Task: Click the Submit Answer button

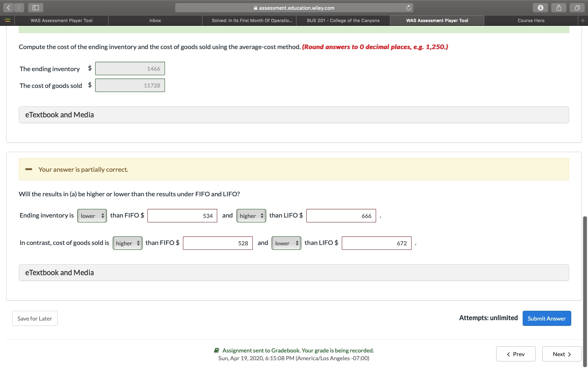Action: (547, 319)
